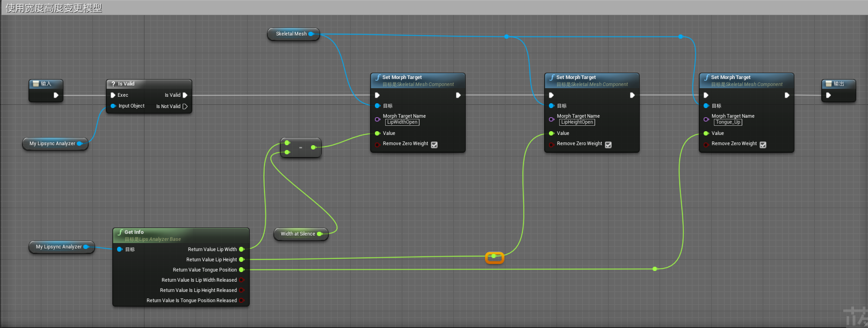Click Remove Zero Weight pin on LipWidthOpen node
868x328 pixels.
tap(378, 144)
